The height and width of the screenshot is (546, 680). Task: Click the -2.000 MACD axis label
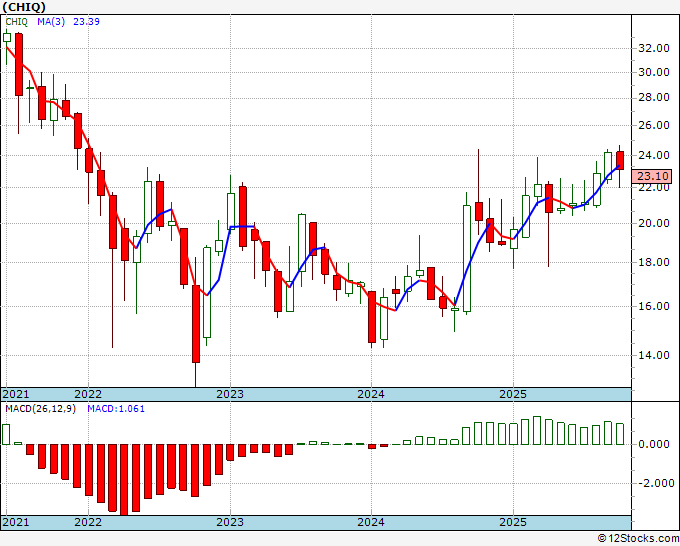coord(656,483)
